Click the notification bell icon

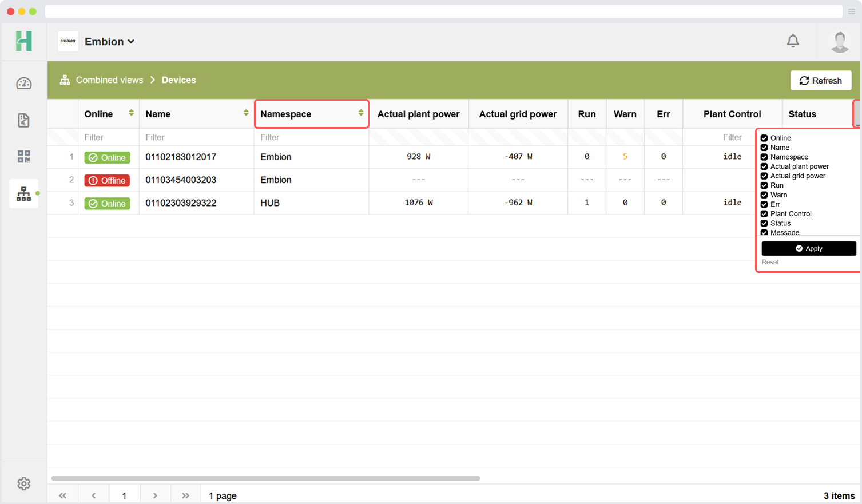(793, 41)
